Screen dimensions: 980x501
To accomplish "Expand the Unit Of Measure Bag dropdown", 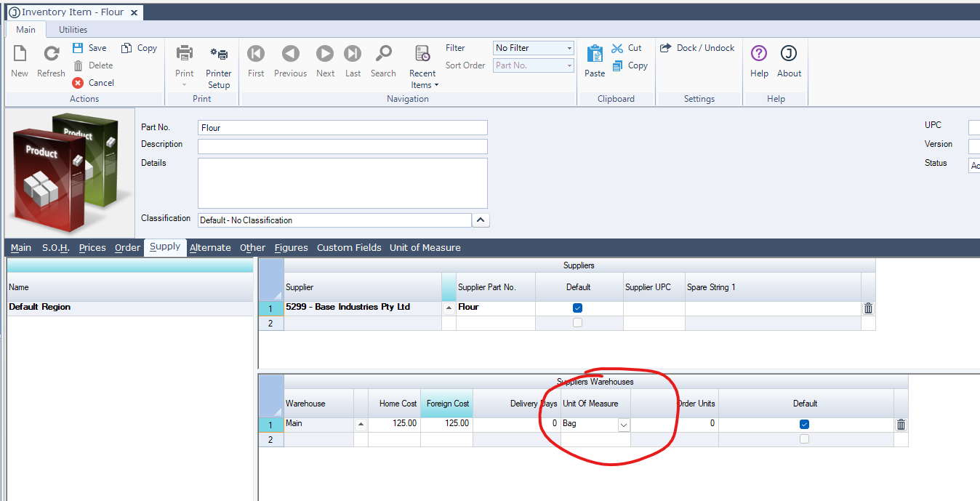I will [624, 425].
